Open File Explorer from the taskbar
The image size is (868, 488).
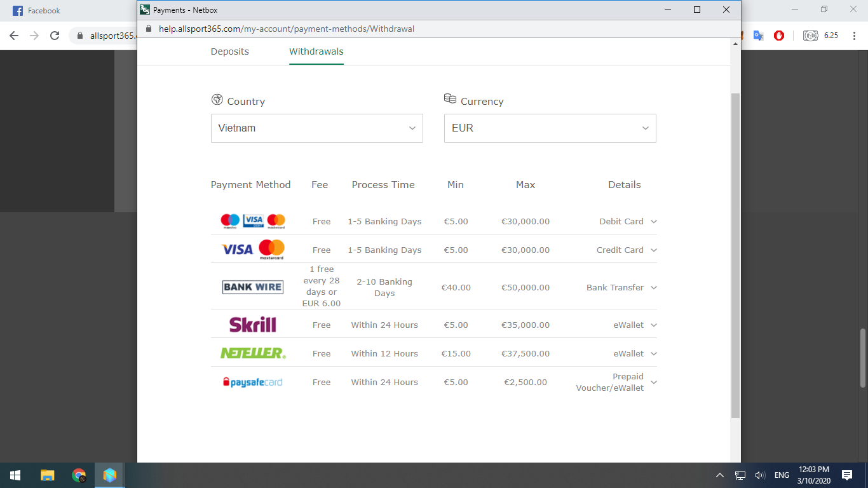[47, 475]
